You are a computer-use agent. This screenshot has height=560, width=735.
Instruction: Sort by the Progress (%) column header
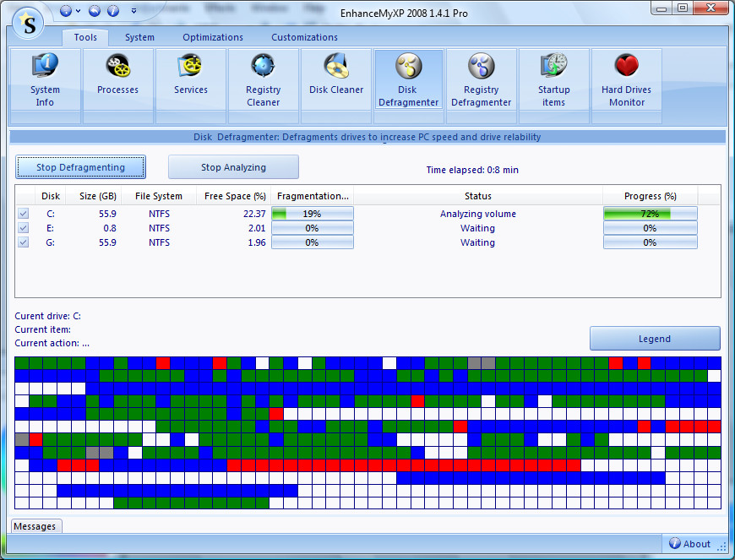point(651,196)
